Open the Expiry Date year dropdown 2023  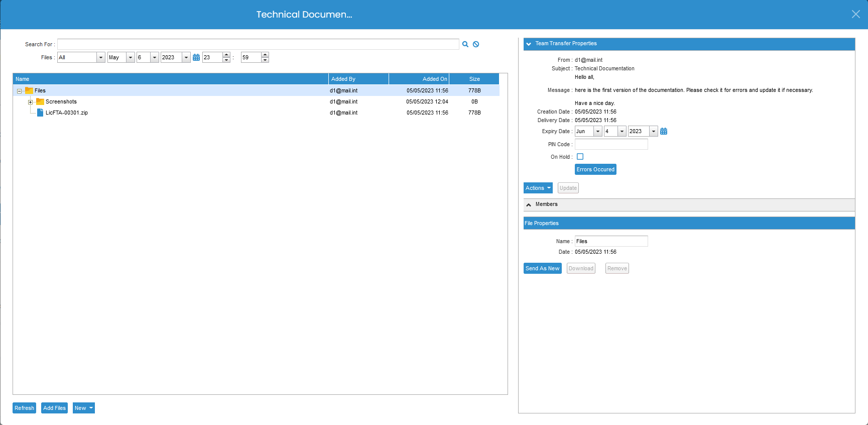(654, 131)
